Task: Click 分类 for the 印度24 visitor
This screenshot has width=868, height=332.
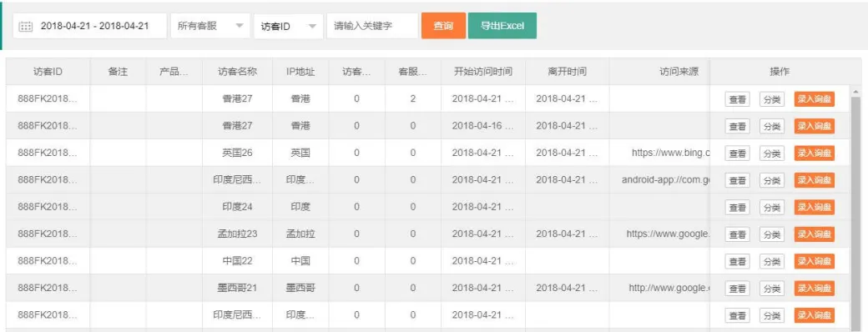Action: (x=772, y=208)
